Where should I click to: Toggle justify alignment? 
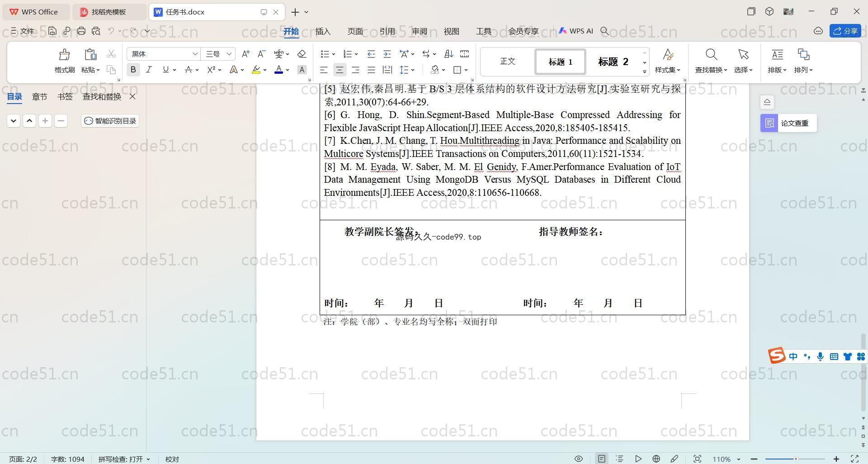(371, 70)
